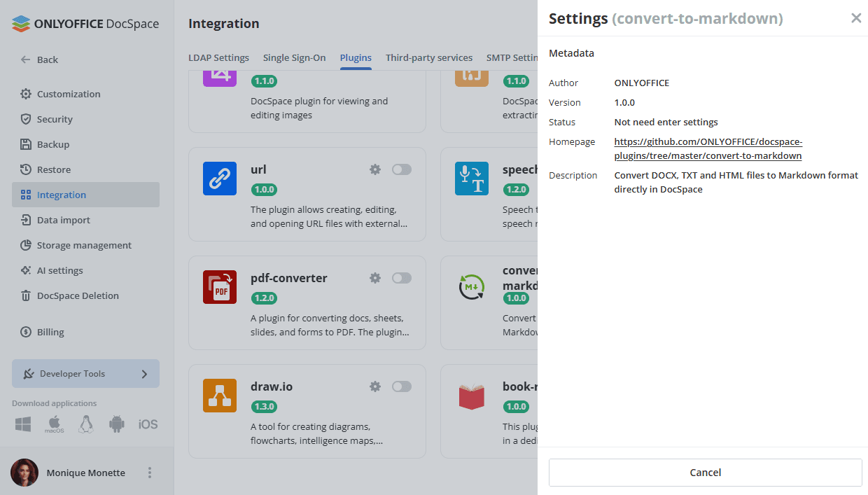Open Restore settings
Viewport: 868px width, 495px height.
click(85, 169)
